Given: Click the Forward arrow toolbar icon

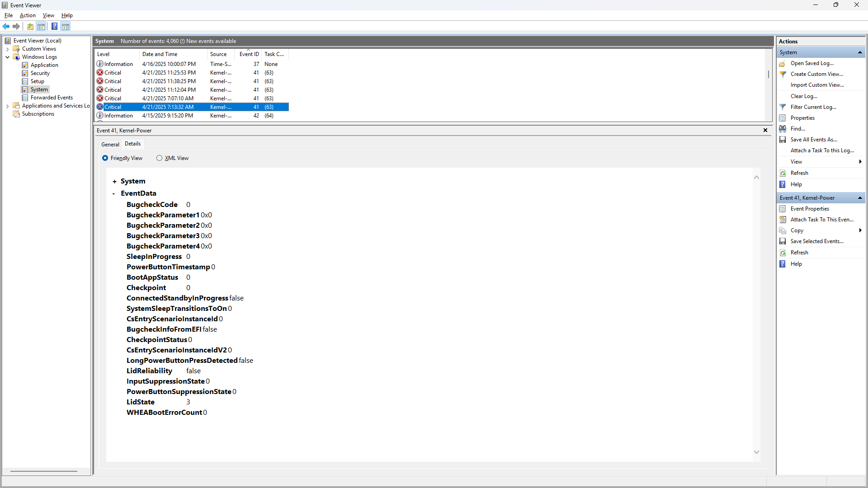Looking at the screenshot, I should tap(16, 27).
